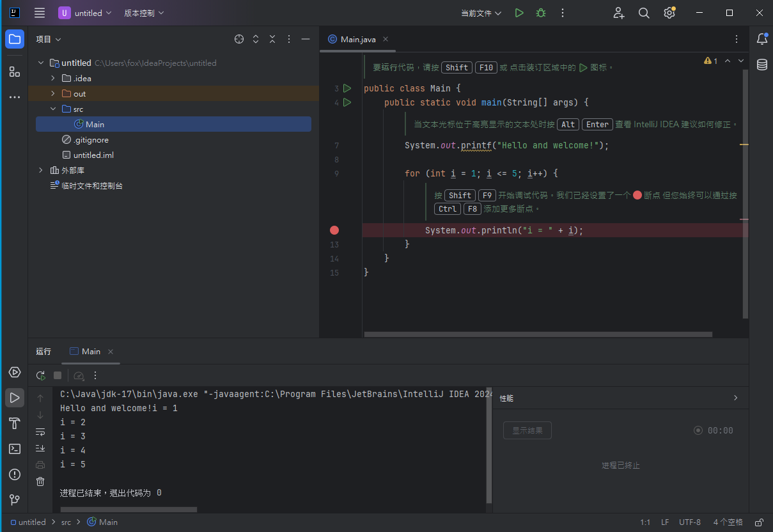This screenshot has height=532, width=773.
Task: Open the 项目 view selector dropdown
Action: point(49,39)
